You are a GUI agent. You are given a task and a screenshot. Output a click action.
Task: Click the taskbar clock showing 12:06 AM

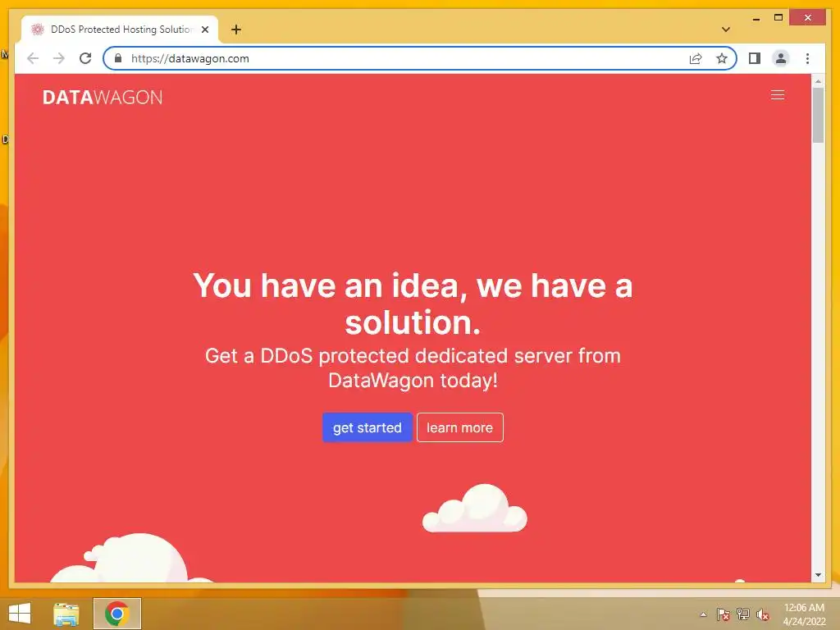(x=804, y=614)
